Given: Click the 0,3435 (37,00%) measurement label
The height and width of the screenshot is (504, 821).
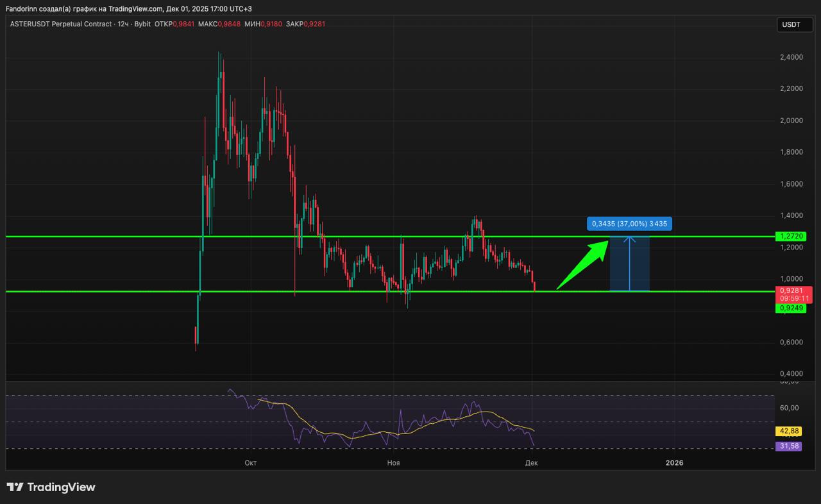Looking at the screenshot, I should tap(629, 224).
